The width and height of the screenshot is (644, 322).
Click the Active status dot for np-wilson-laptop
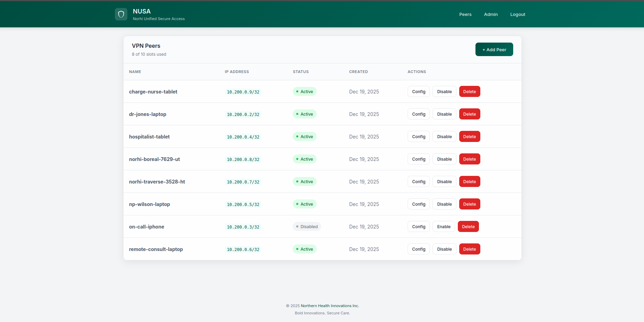pos(297,204)
